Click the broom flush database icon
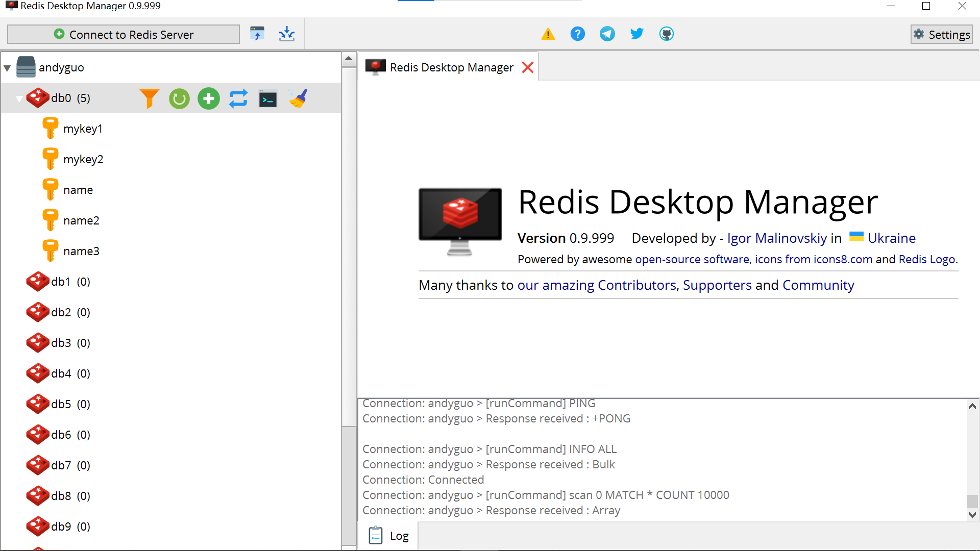 tap(298, 98)
